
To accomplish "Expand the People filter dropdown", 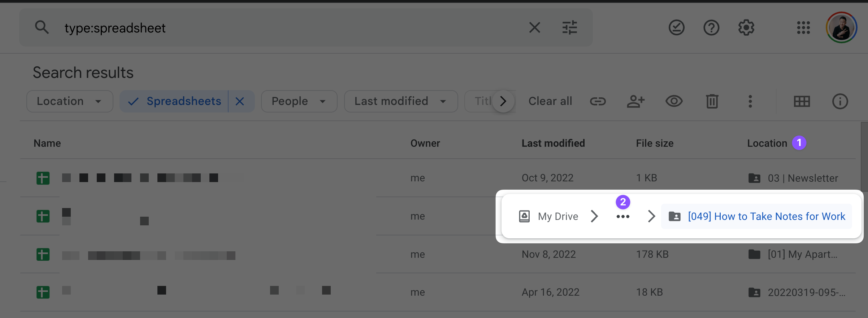I will click(299, 101).
